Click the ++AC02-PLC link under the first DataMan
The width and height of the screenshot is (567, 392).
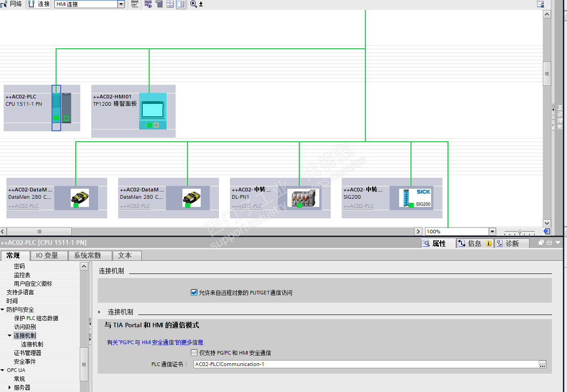tap(23, 206)
